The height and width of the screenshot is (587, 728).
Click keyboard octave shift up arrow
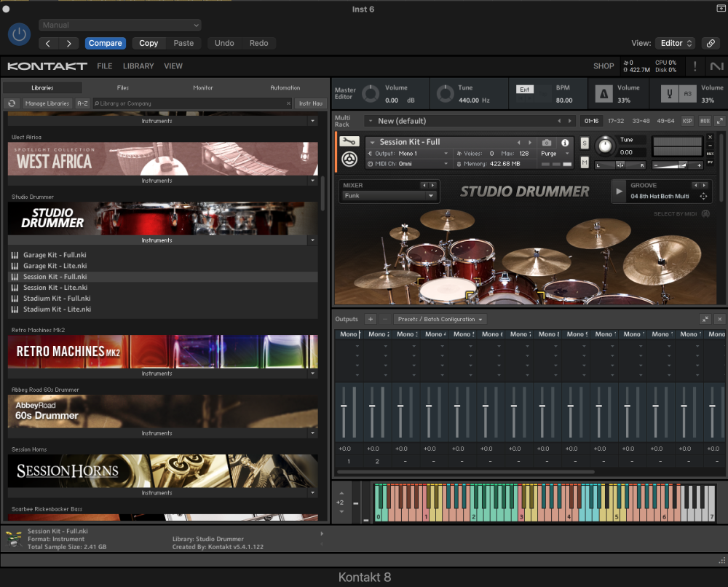pyautogui.click(x=341, y=493)
